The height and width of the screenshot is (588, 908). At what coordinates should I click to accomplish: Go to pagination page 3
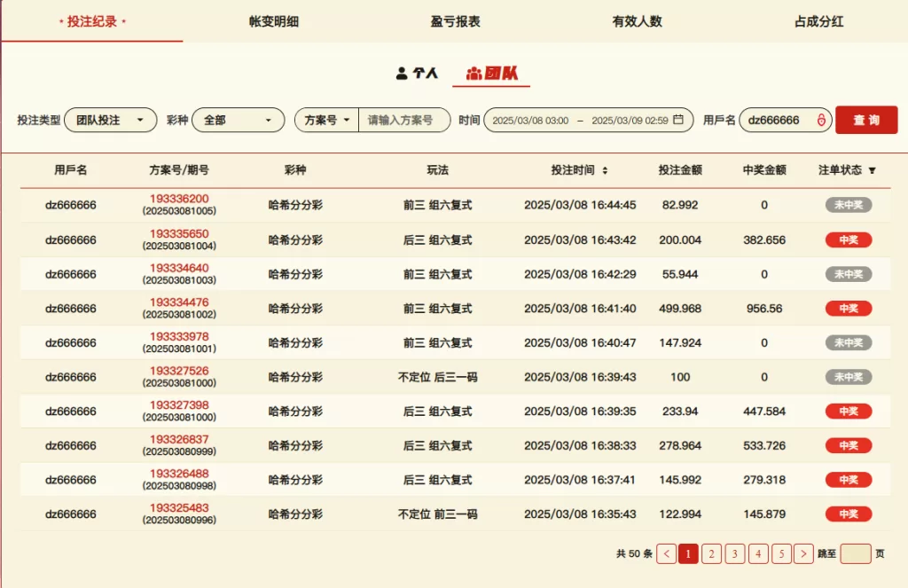[735, 553]
